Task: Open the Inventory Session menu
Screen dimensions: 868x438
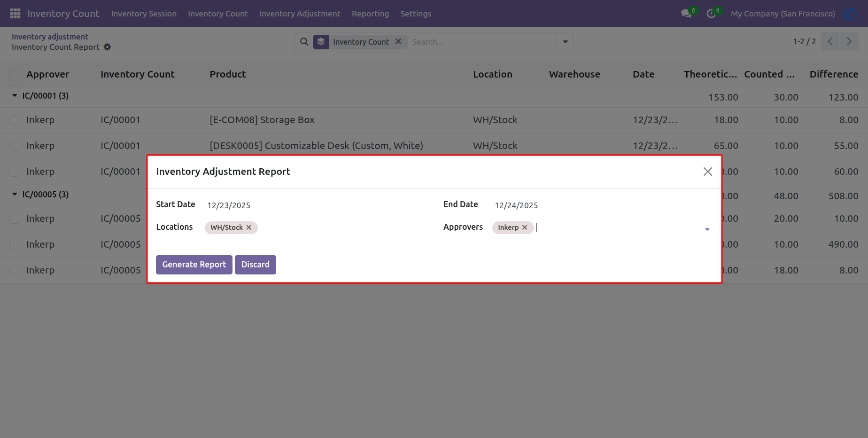Action: coord(144,14)
